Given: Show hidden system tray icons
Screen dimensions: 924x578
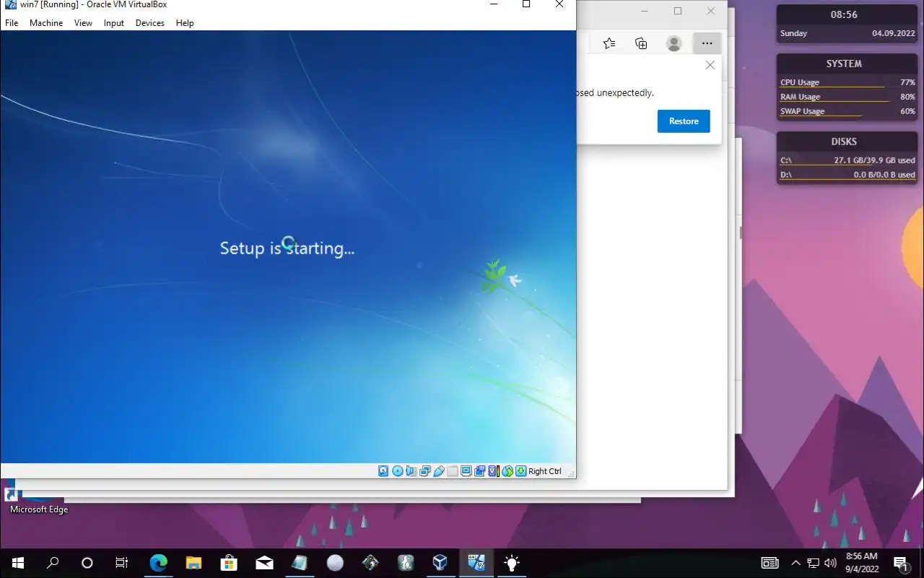Looking at the screenshot, I should pyautogui.click(x=796, y=563).
